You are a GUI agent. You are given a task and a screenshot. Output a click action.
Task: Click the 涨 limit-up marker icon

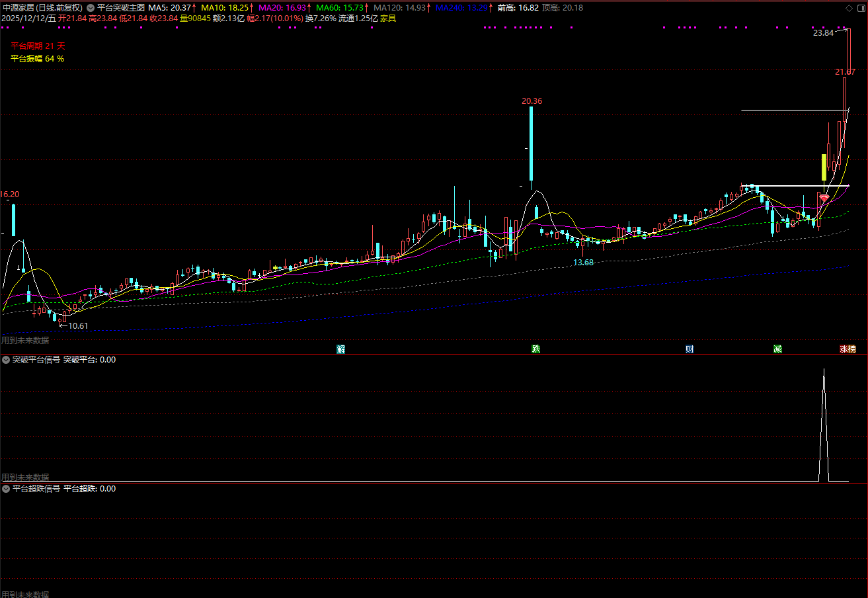[x=844, y=349]
